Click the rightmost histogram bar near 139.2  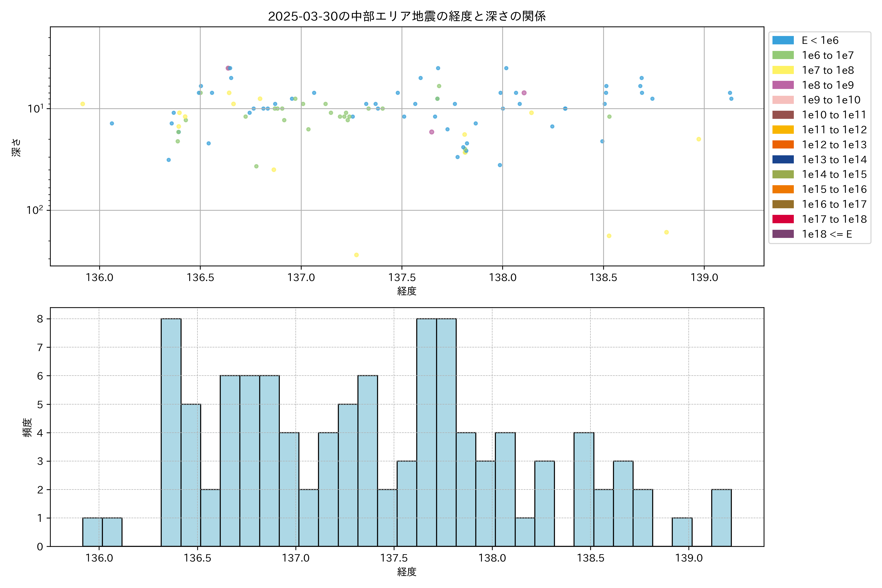click(721, 517)
